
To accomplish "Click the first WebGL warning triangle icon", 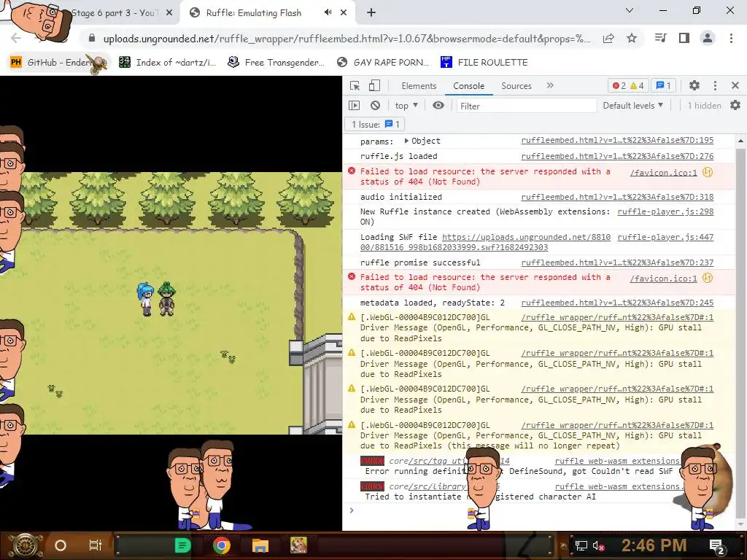I will (352, 317).
